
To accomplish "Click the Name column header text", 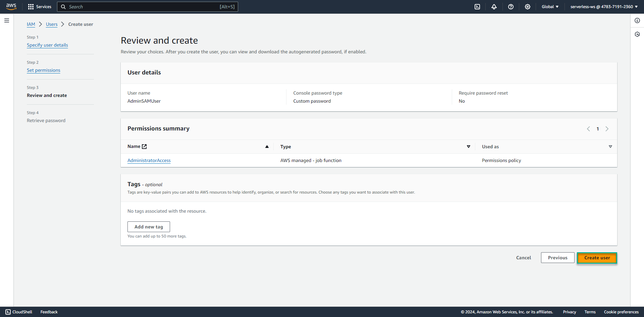I will click(x=134, y=146).
